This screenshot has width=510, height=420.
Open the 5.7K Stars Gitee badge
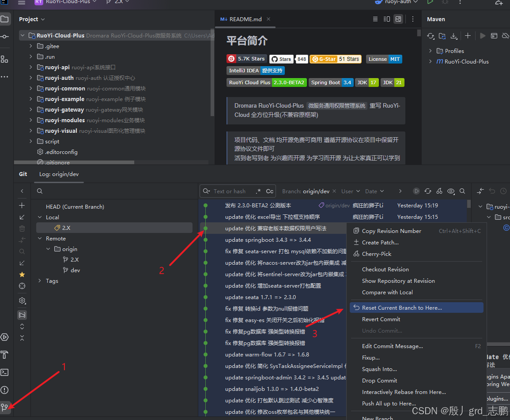pos(246,59)
